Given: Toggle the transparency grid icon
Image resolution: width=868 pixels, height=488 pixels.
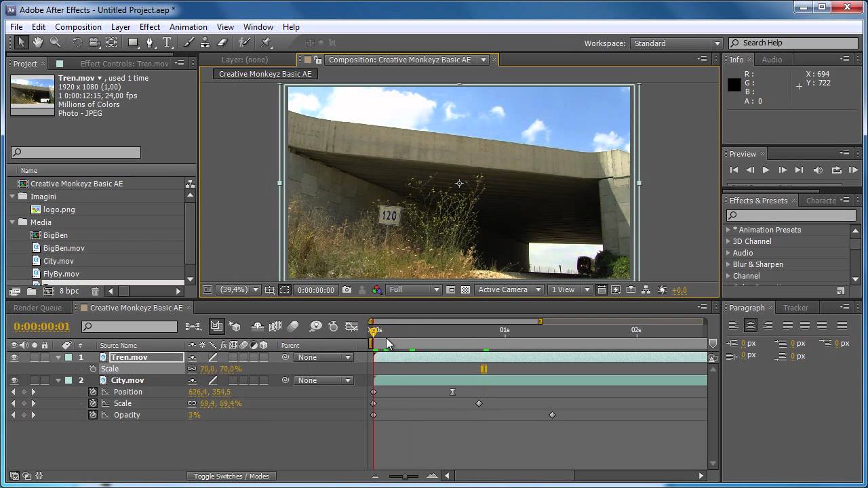Looking at the screenshot, I should (465, 289).
